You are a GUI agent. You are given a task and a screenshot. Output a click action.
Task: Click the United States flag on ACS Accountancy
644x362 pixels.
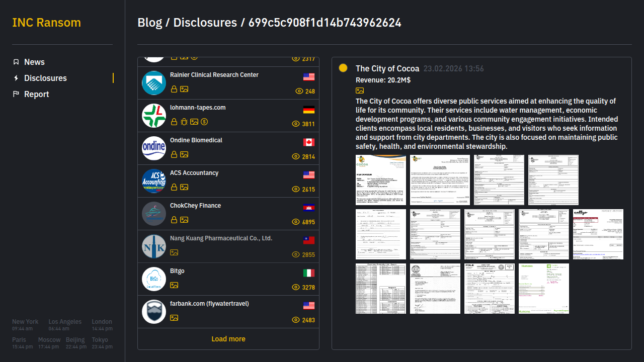tap(309, 175)
